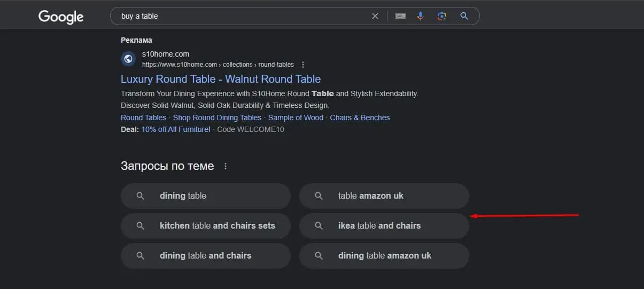Search by image with the Lens icon

point(442,16)
